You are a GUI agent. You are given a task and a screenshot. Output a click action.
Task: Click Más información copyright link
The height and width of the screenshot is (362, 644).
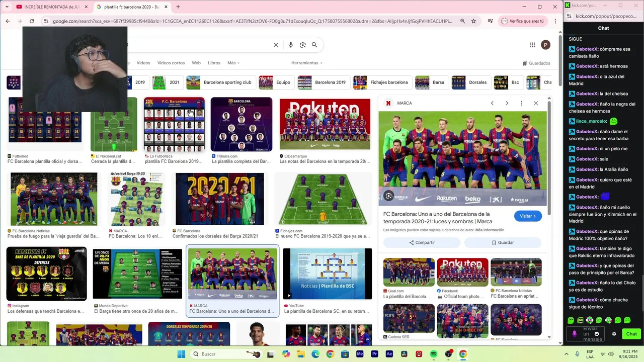coord(490,230)
